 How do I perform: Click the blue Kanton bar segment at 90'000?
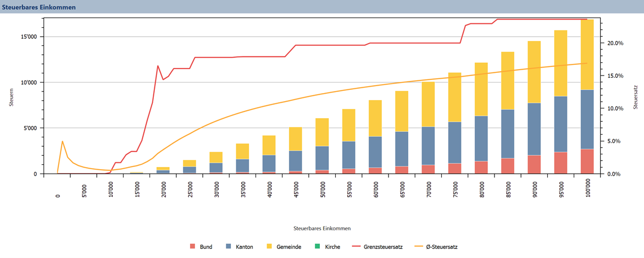click(x=534, y=129)
